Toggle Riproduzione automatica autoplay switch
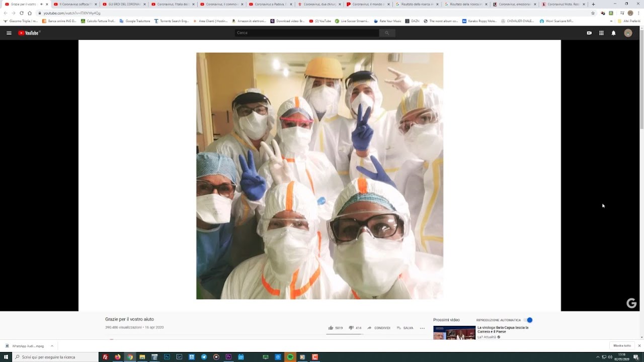This screenshot has width=644, height=362. tap(528, 320)
